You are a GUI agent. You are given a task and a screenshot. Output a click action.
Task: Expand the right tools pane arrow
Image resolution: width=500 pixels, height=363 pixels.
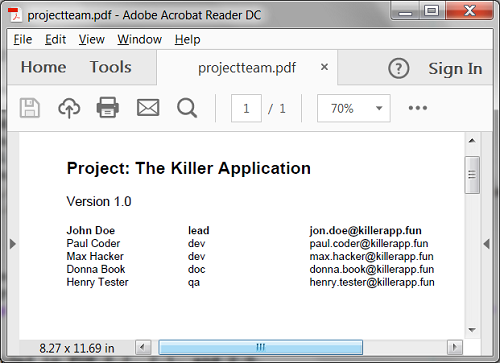pyautogui.click(x=487, y=244)
